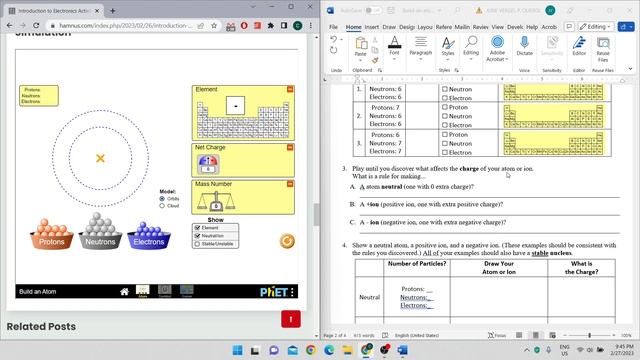Check Proton box in row 3
The image size is (640, 360).
tap(445, 134)
